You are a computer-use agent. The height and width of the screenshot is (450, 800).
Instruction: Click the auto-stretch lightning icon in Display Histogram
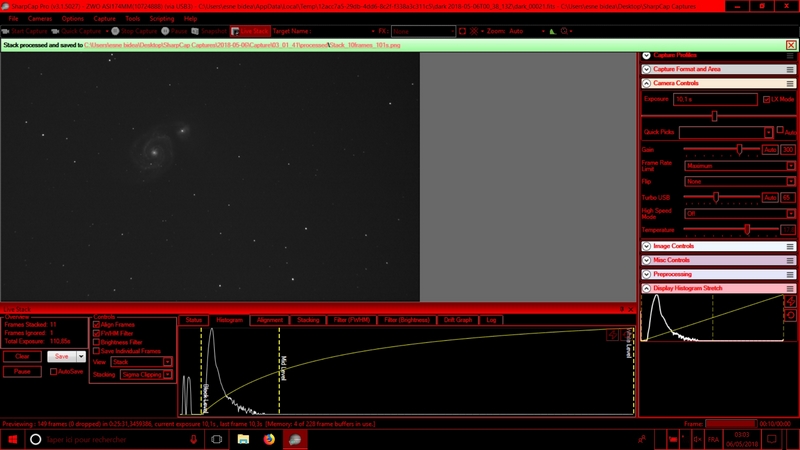tap(790, 302)
